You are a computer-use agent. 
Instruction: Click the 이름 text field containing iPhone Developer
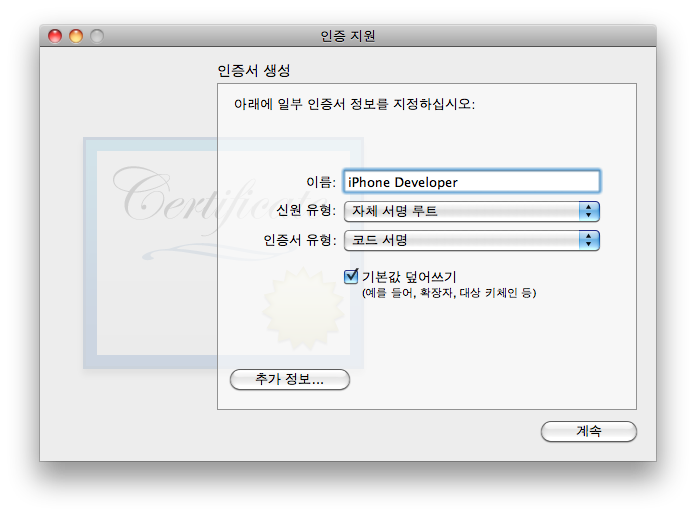[x=471, y=181]
